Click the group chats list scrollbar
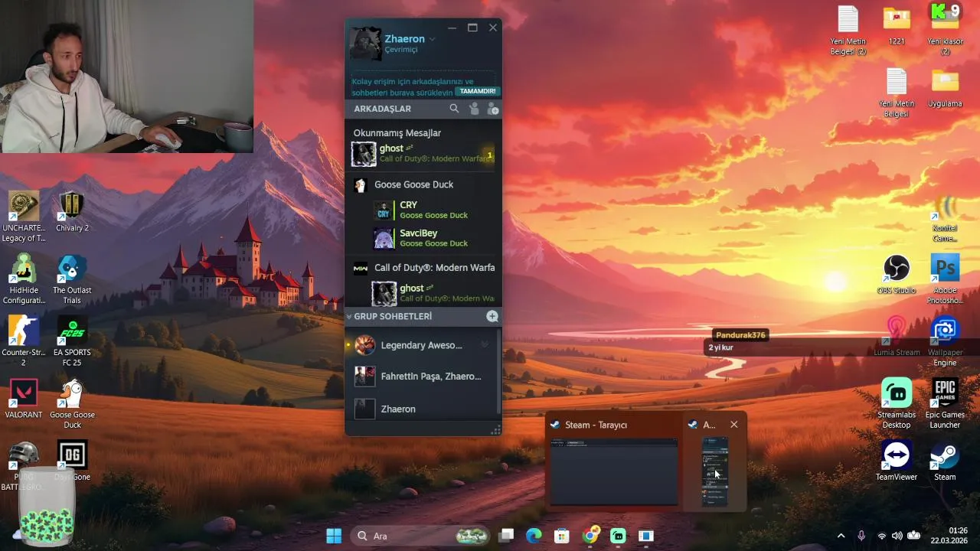This screenshot has width=980, height=551. [x=499, y=370]
